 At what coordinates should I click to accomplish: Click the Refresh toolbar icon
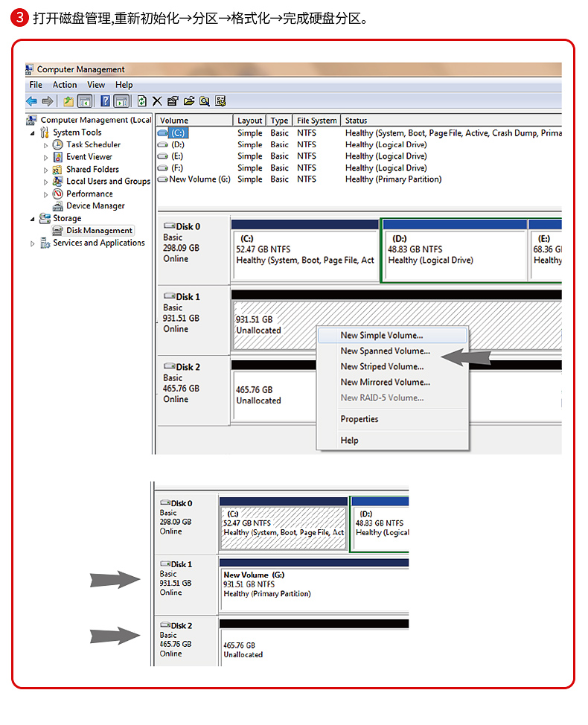pyautogui.click(x=142, y=101)
